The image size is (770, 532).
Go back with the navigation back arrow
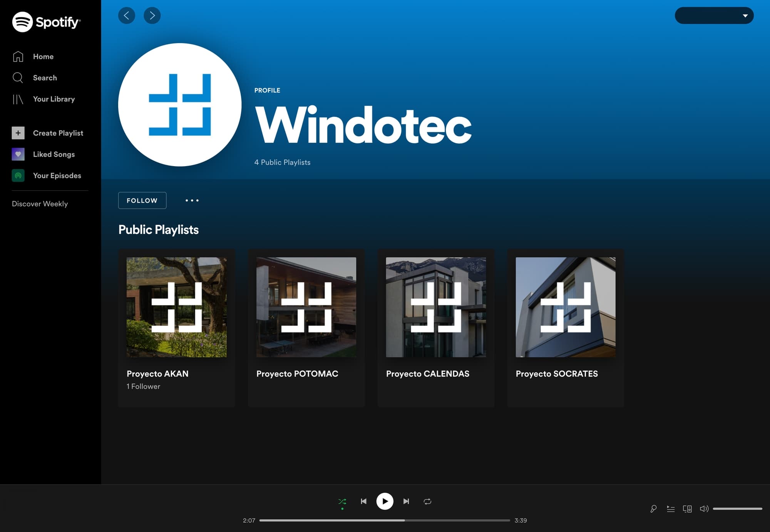127,15
